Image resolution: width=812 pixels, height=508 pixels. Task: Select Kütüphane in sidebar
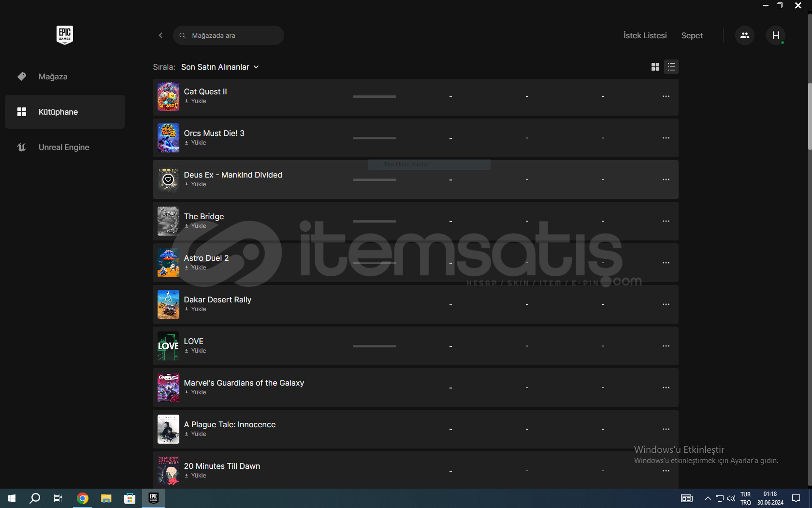[x=65, y=112]
